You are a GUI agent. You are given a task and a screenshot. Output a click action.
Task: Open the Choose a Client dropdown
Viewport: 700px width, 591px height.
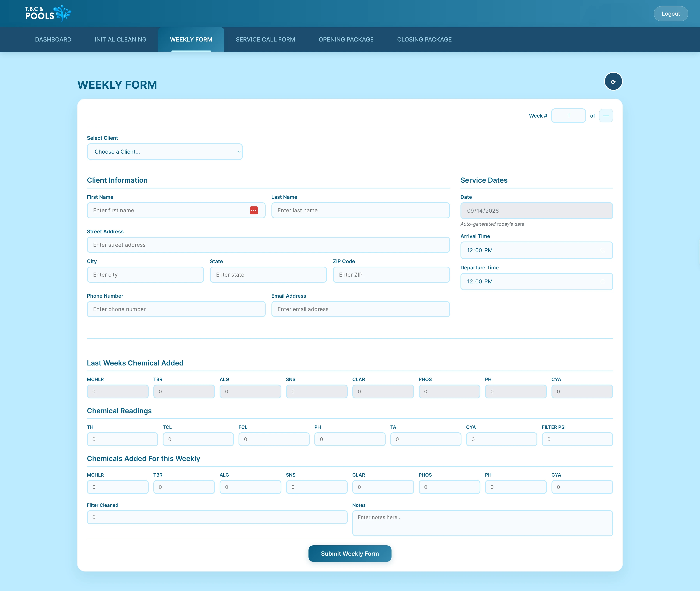coord(164,152)
